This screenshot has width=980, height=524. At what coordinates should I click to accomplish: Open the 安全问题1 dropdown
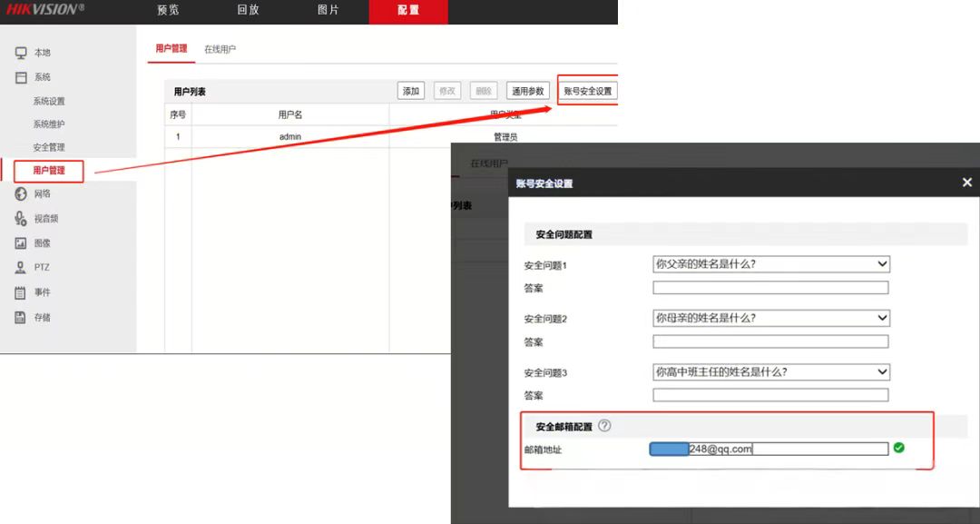[x=770, y=264]
